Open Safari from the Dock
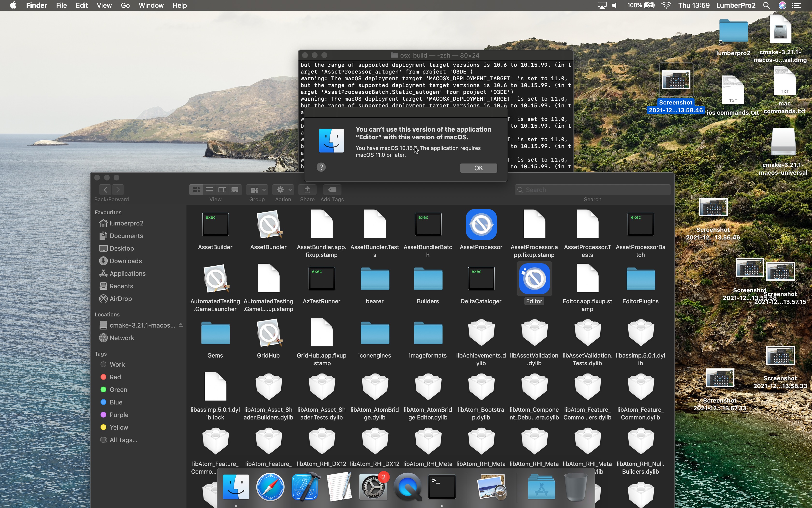This screenshot has width=812, height=508. point(270,487)
